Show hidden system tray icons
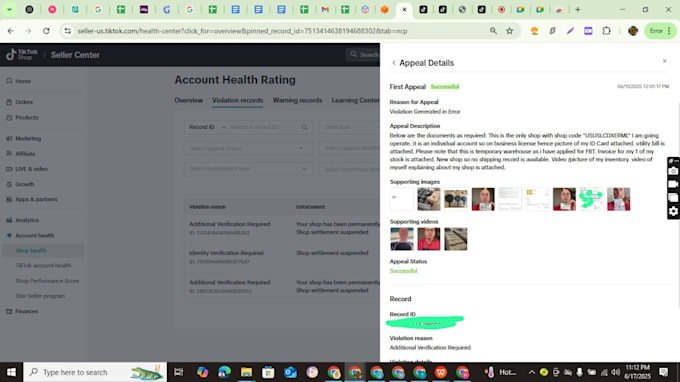The image size is (680, 382). (x=532, y=372)
